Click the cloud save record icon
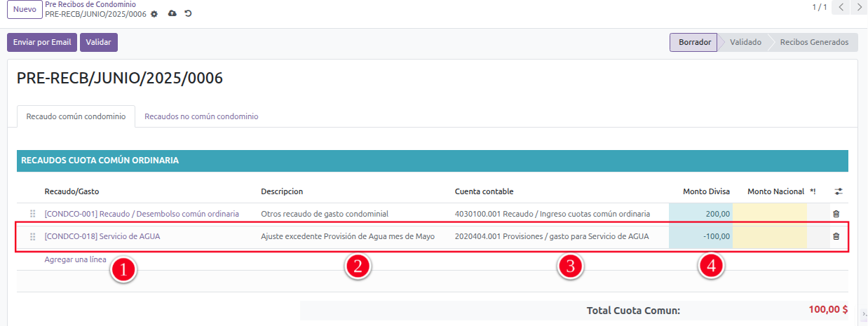The image size is (868, 326). (172, 14)
